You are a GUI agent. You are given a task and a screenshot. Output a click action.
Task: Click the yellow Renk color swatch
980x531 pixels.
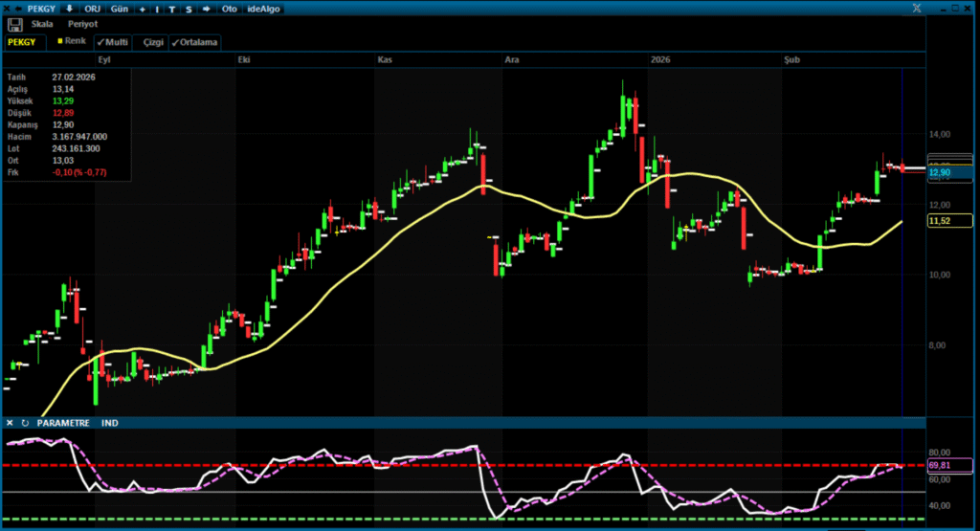pos(60,41)
